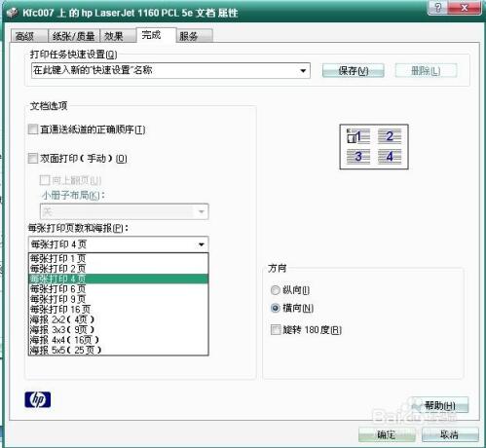Screen dimensions: 486x448
Task: Choose 每张打印 1 页 from list
Action: [x=118, y=258]
